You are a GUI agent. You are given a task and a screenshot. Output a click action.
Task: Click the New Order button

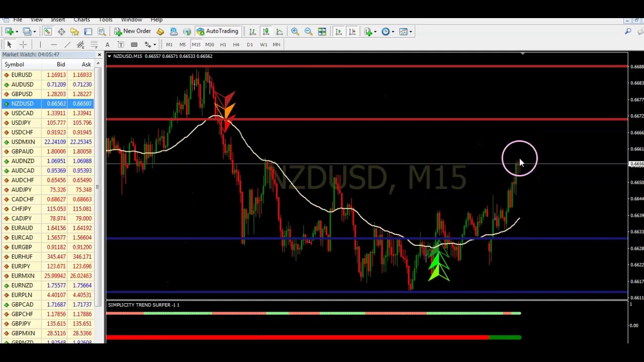pyautogui.click(x=132, y=32)
